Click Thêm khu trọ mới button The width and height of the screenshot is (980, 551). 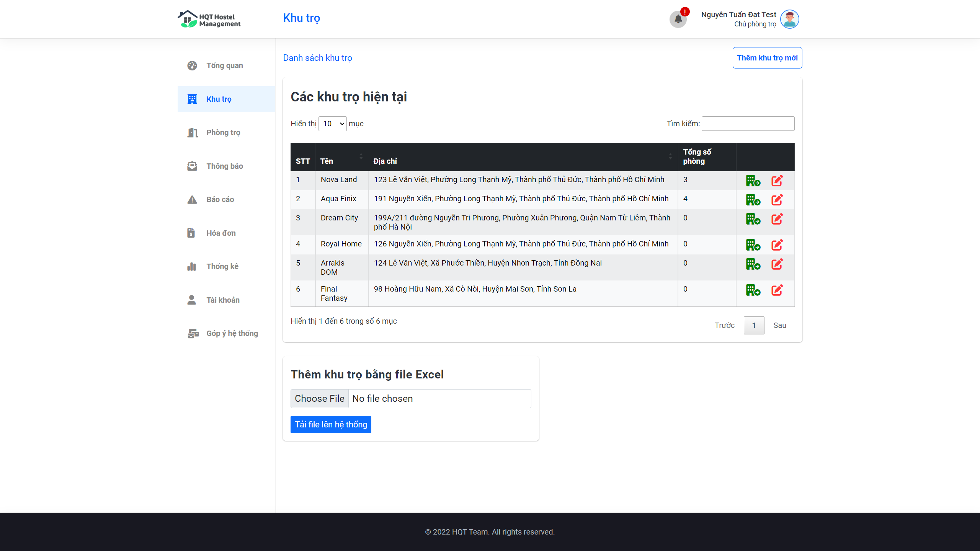click(x=767, y=58)
